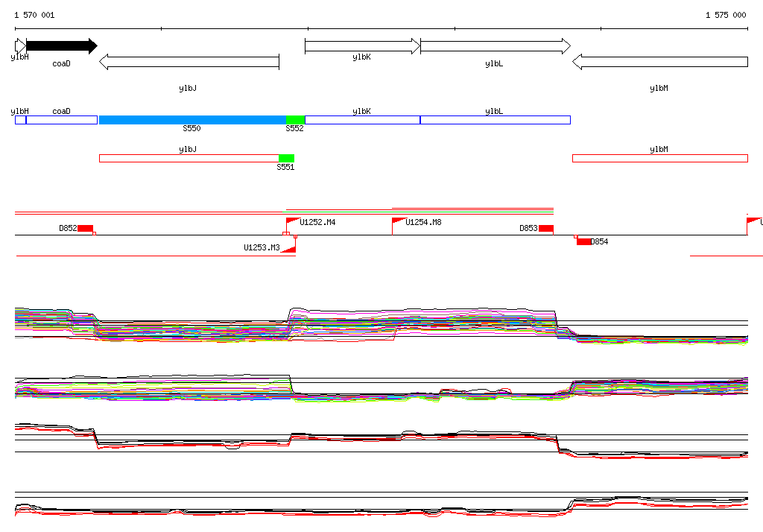Click the ylbJ label under the white arrow
This screenshot has height=532, width=763.
pos(187,88)
